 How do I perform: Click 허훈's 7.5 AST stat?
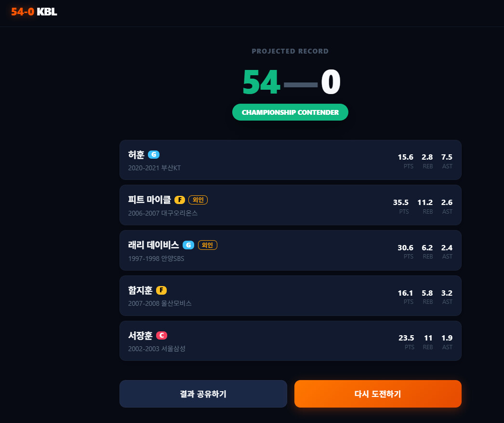click(x=447, y=161)
